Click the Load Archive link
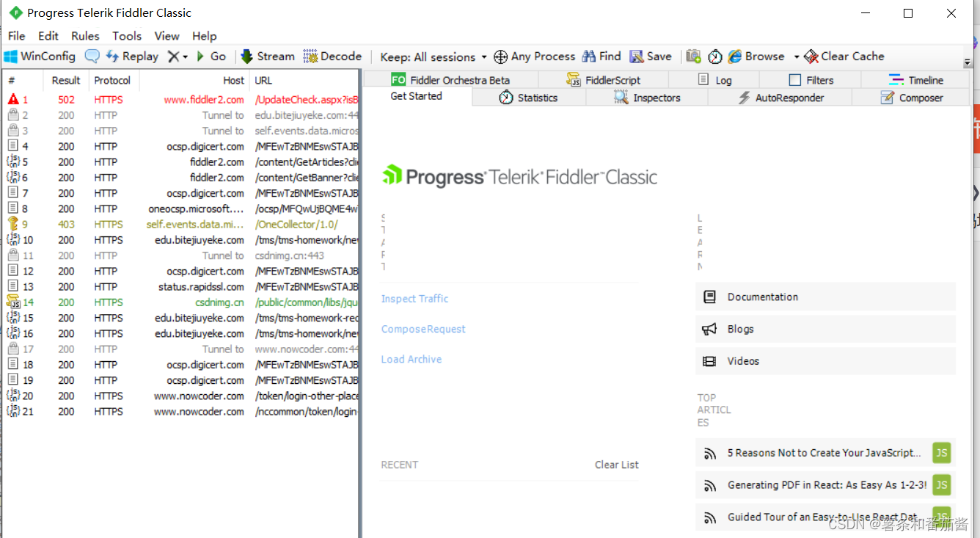The height and width of the screenshot is (538, 980). pyautogui.click(x=412, y=360)
